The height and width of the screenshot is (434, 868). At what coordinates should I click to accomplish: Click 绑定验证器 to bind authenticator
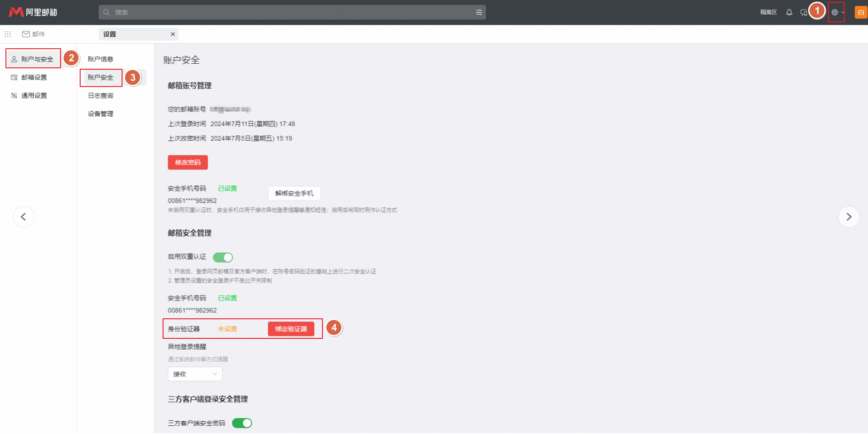click(292, 328)
